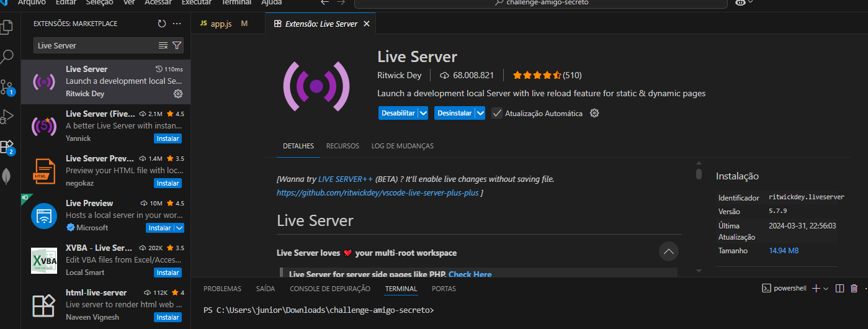Screen dimensions: 868x329
Task: Install the Live Server (Five Server) extension
Action: coord(168,138)
